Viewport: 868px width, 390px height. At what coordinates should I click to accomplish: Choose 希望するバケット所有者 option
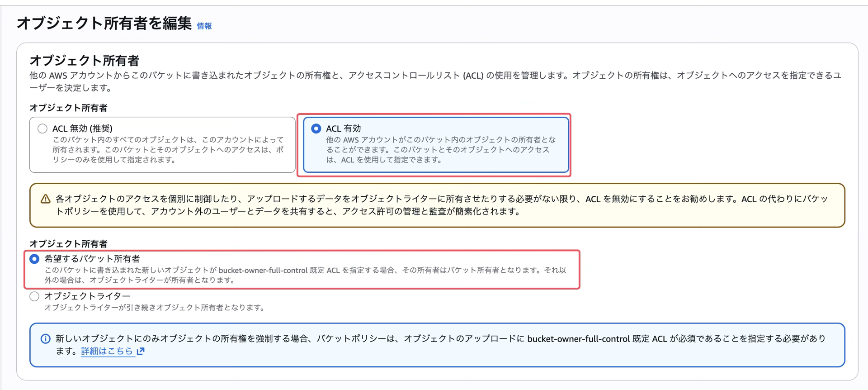pyautogui.click(x=34, y=259)
